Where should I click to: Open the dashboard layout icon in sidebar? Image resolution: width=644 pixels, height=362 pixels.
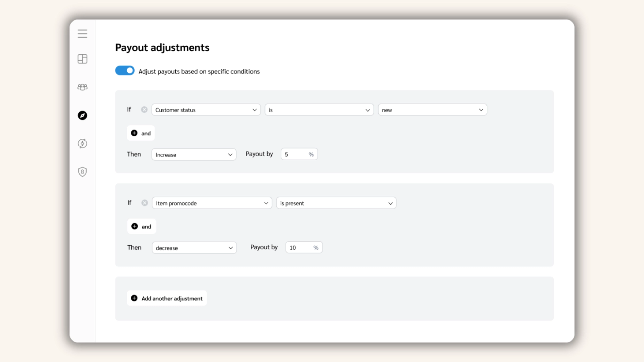pos(83,59)
